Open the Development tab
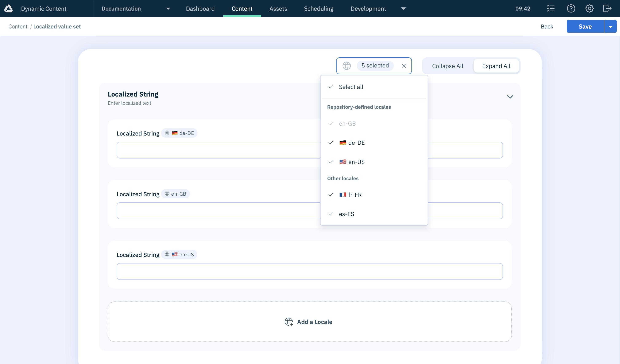 pyautogui.click(x=368, y=8)
